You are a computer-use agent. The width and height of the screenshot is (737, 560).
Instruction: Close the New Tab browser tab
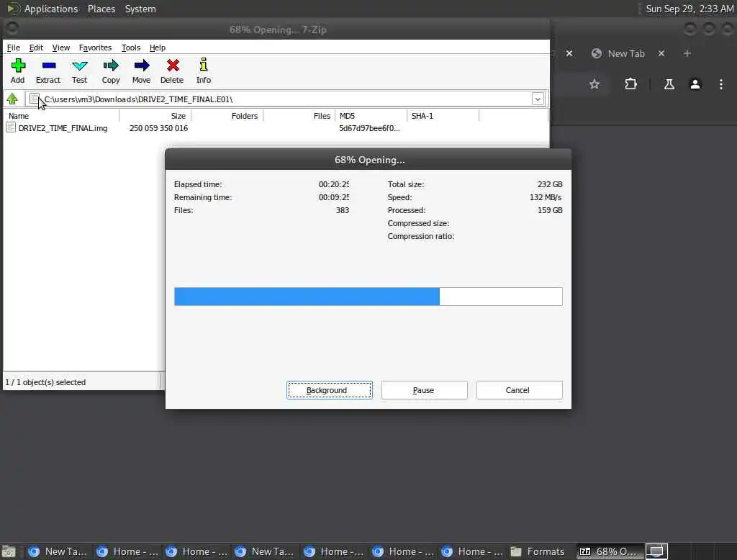(x=661, y=53)
